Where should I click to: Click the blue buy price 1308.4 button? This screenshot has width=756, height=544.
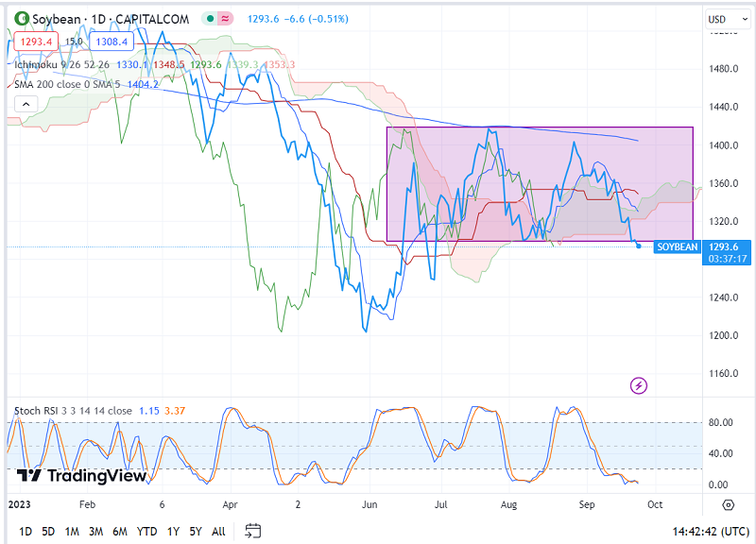point(109,42)
